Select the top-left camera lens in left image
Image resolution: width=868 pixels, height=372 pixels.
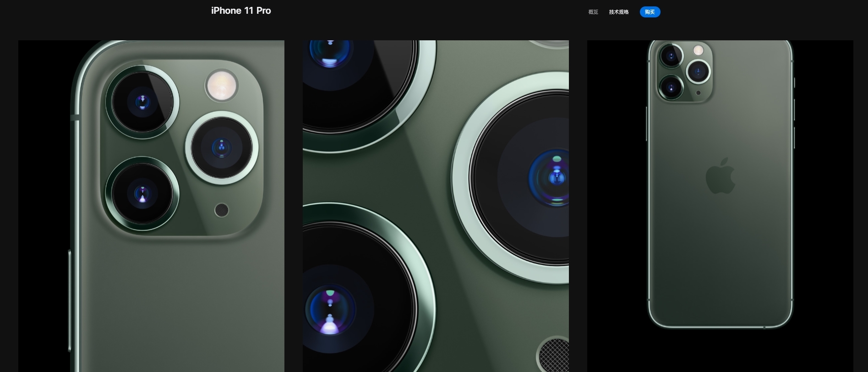(x=142, y=102)
